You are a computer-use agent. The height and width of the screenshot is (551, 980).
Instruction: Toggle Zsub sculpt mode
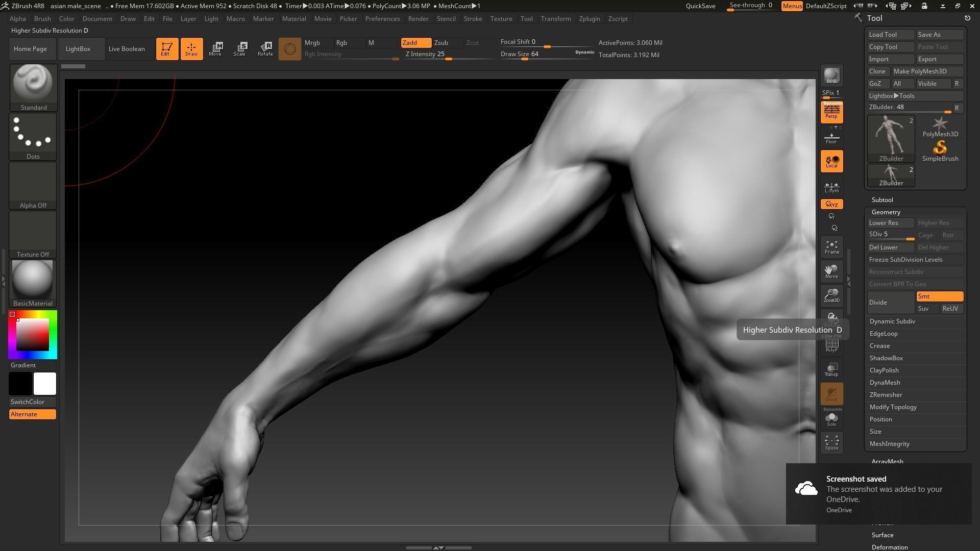(x=447, y=43)
